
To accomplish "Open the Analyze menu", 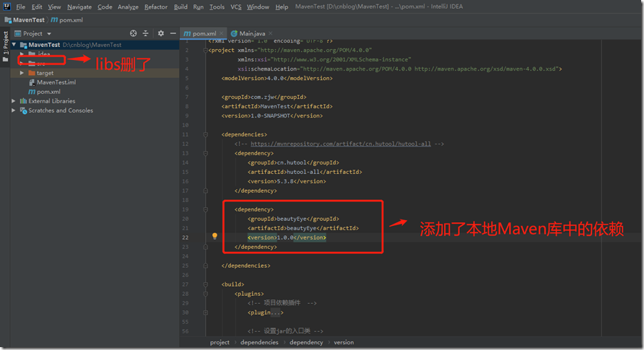I will click(128, 6).
